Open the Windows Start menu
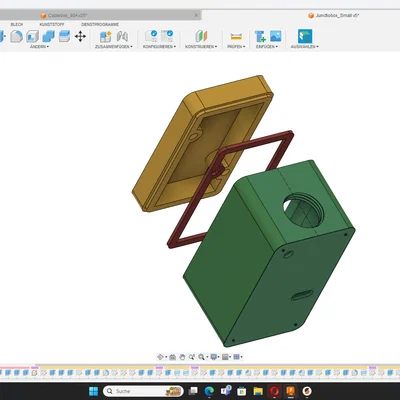 click(x=94, y=391)
